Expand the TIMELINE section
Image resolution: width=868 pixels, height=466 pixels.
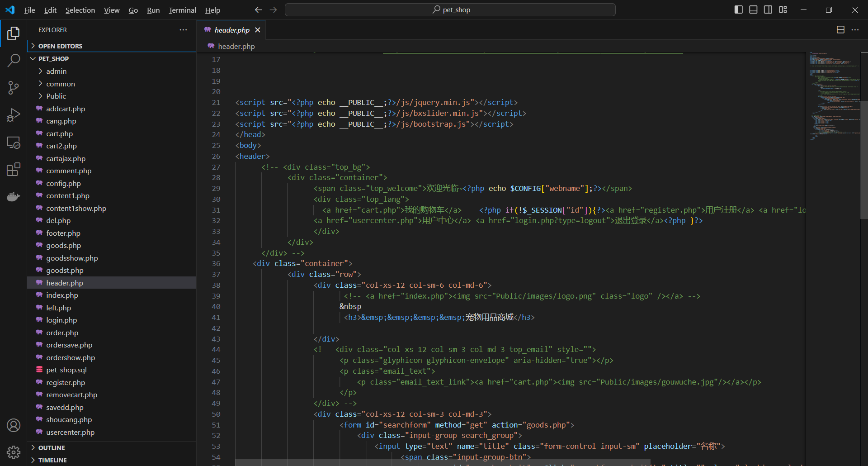(112, 460)
